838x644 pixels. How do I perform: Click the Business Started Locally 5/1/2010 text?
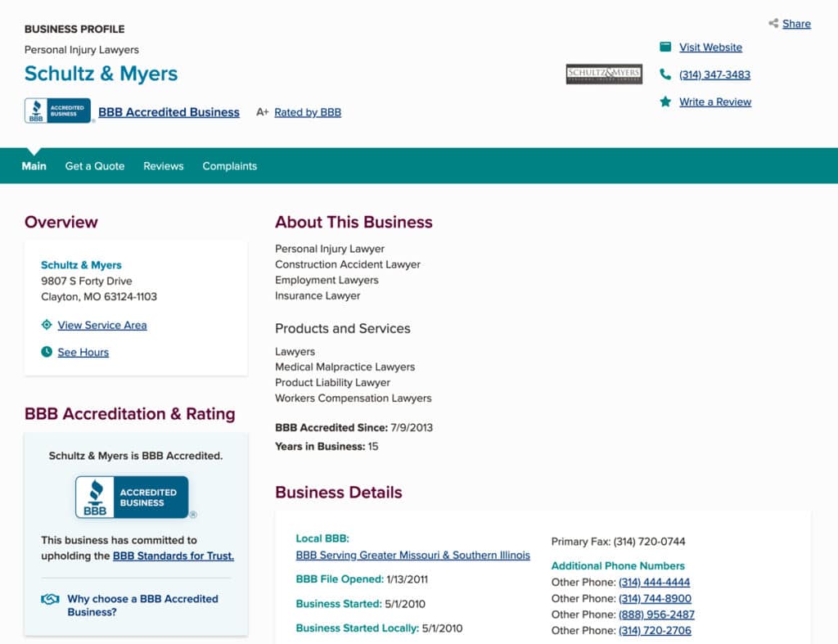(x=379, y=628)
